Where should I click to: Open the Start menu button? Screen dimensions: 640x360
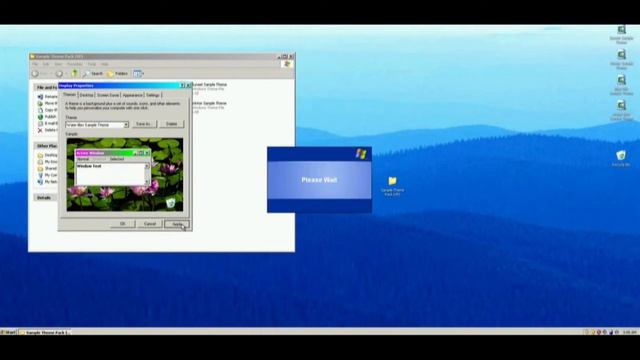click(8, 332)
